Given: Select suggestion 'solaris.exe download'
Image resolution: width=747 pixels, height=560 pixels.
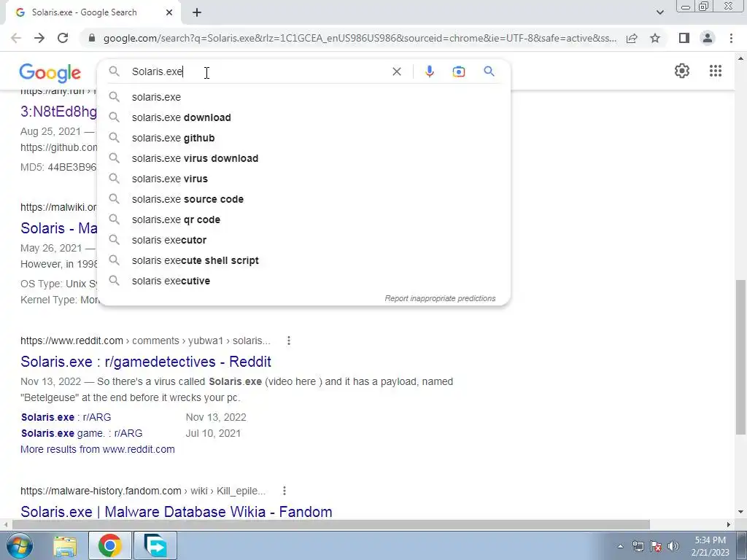Looking at the screenshot, I should click(303, 117).
